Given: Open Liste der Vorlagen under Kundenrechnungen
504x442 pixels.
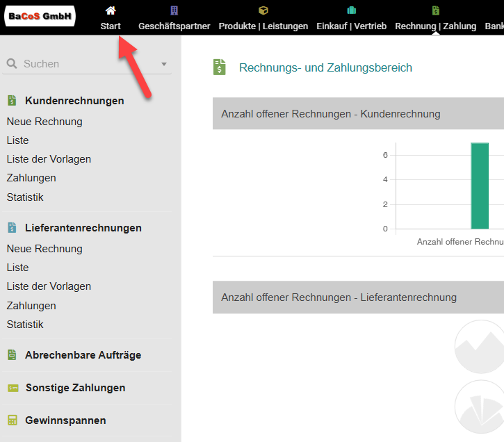Looking at the screenshot, I should pyautogui.click(x=49, y=159).
